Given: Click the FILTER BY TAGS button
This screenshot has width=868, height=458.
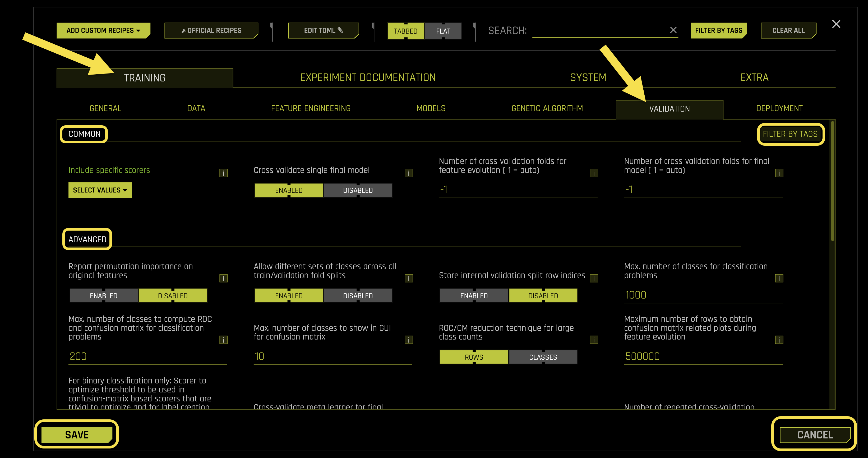Looking at the screenshot, I should pyautogui.click(x=719, y=30).
